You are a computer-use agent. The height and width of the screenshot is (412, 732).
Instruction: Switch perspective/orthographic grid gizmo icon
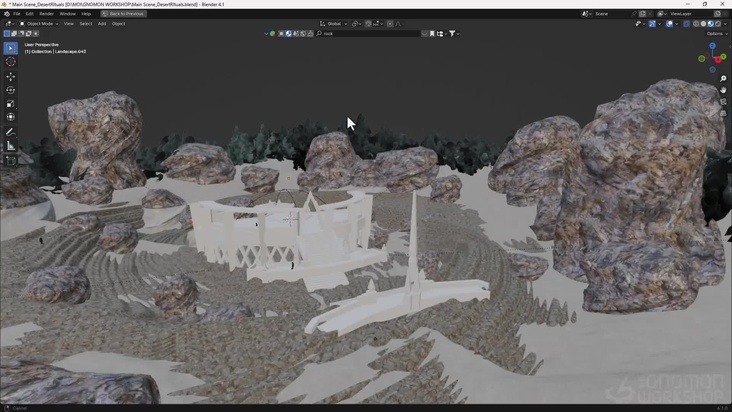tap(723, 113)
